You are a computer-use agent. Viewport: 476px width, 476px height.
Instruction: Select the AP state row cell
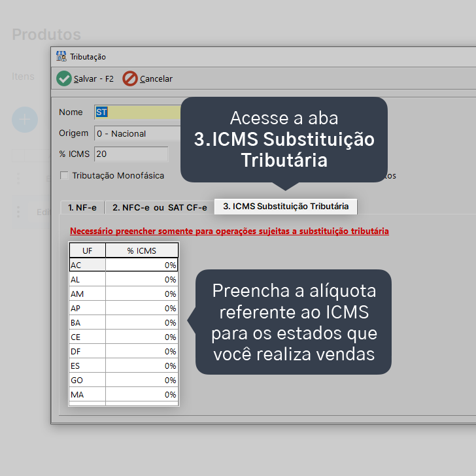point(88,308)
